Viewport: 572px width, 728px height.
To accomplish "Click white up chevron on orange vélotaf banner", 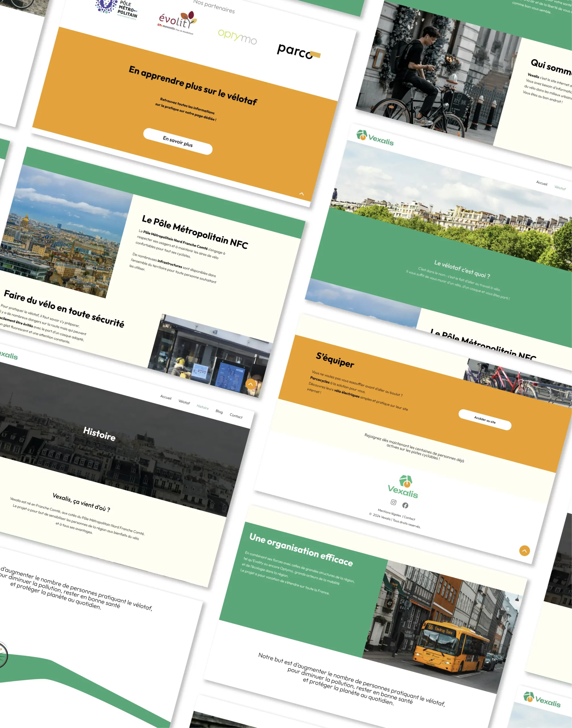I will [301, 194].
